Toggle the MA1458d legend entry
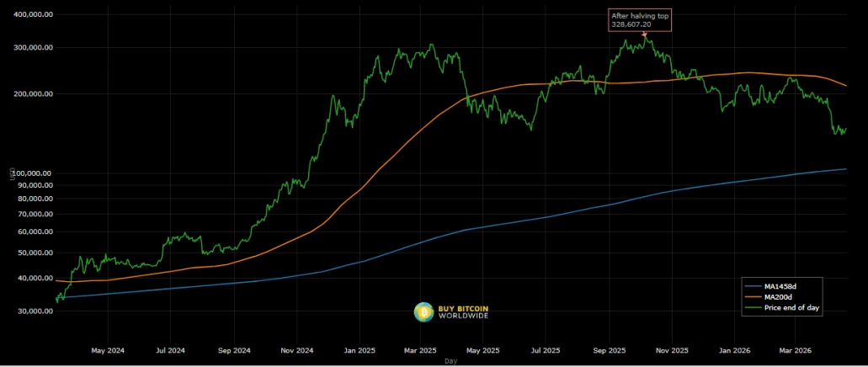The height and width of the screenshot is (367, 868). click(x=781, y=286)
